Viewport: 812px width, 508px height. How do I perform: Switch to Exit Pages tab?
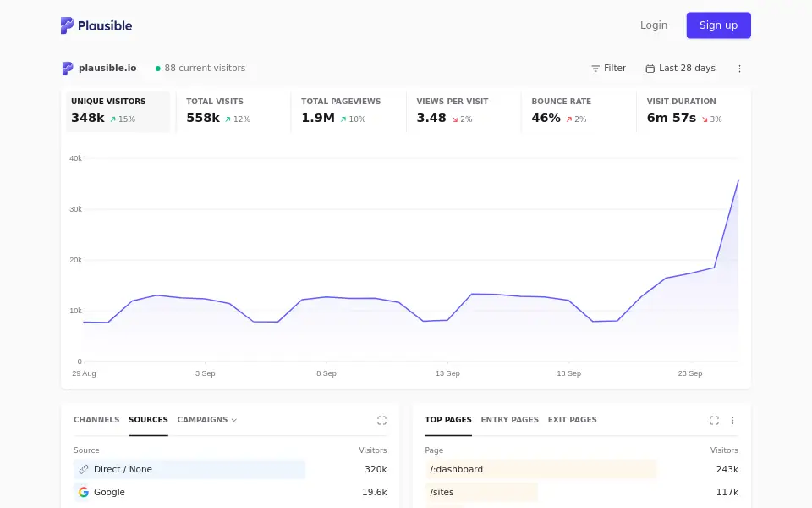(573, 420)
